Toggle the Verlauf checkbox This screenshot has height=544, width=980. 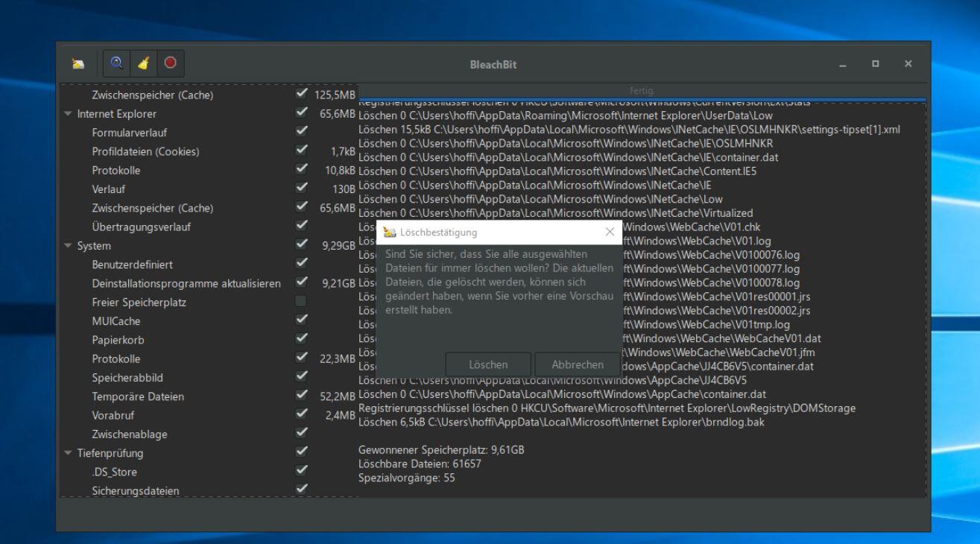300,189
